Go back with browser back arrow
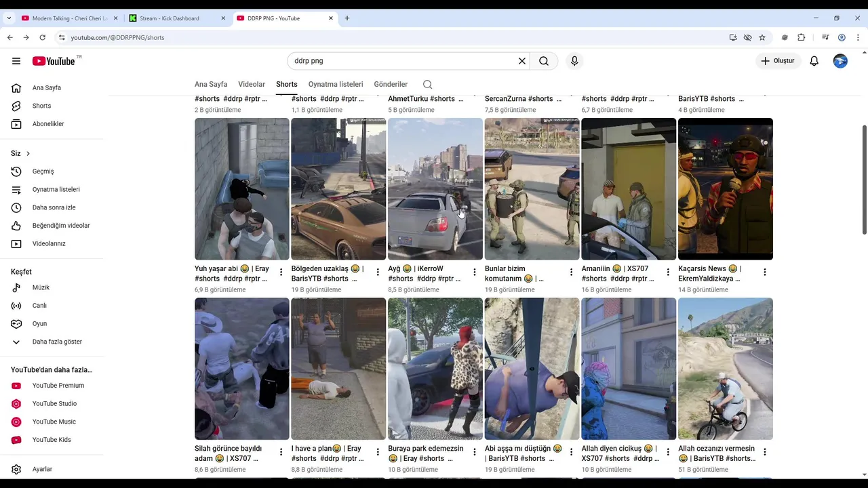 pos(9,37)
